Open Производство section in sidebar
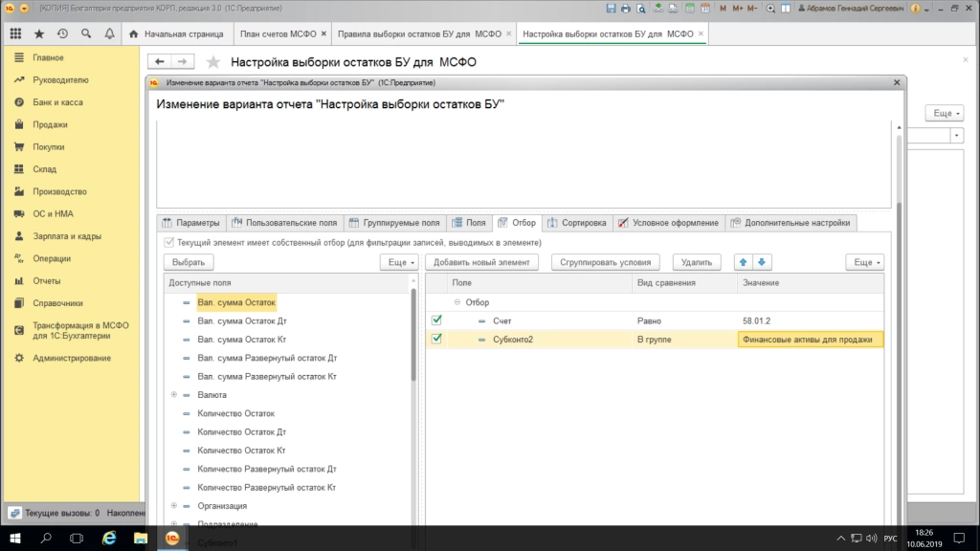 click(59, 191)
